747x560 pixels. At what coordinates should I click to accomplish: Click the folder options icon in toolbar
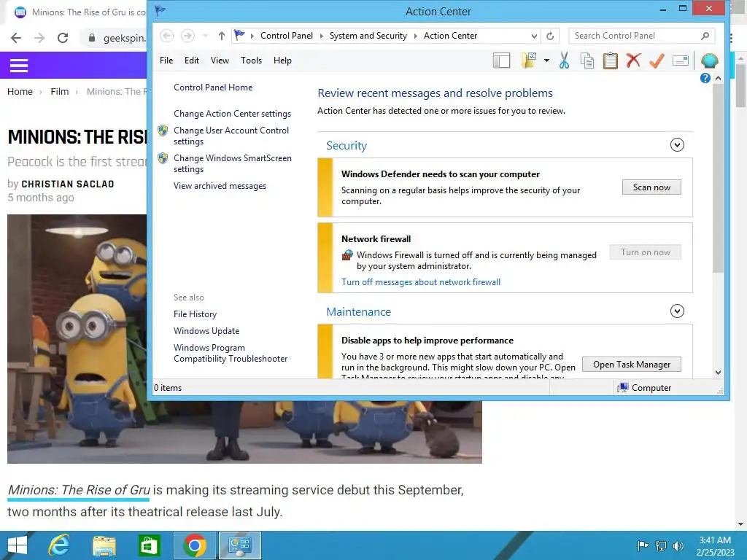pyautogui.click(x=530, y=61)
